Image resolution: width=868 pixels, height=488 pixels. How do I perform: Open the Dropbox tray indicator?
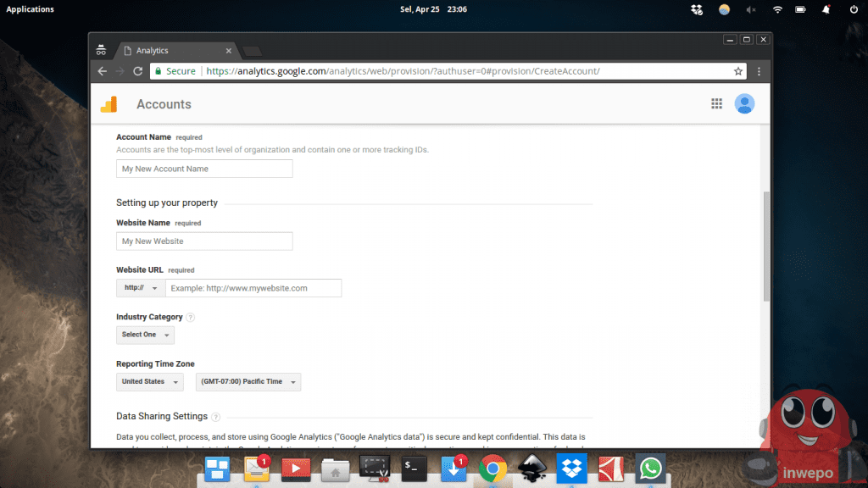(x=697, y=9)
